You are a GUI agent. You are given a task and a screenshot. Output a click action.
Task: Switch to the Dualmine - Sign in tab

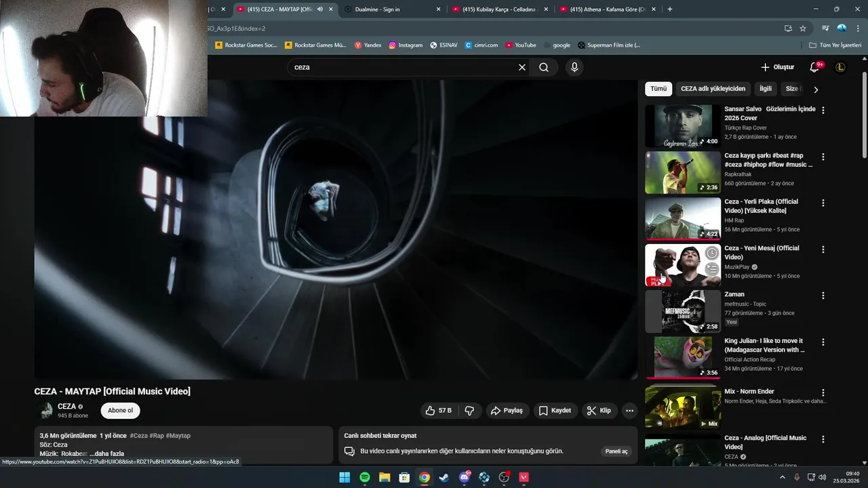[393, 9]
